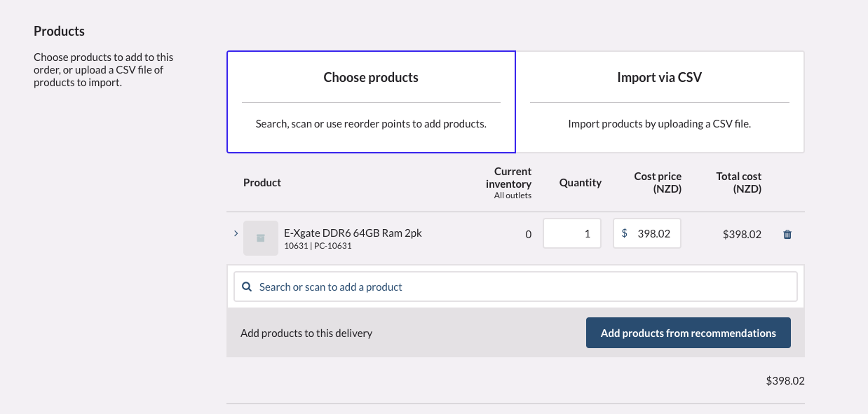Click the trash bin icon beside $398.02
This screenshot has height=414, width=868.
tap(787, 235)
